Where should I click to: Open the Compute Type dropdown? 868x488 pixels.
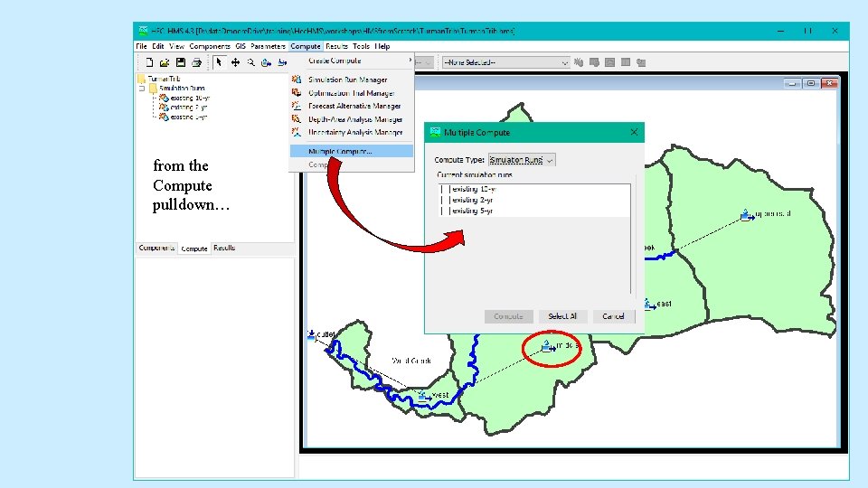tap(522, 160)
